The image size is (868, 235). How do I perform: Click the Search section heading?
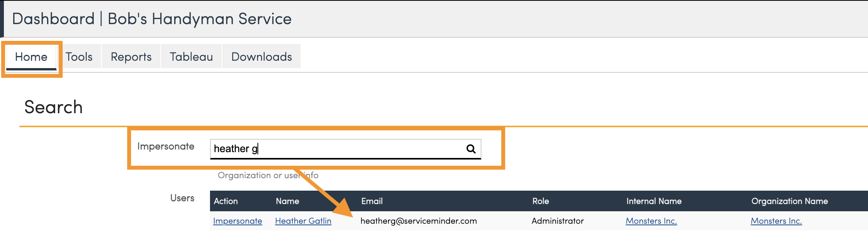tap(54, 107)
